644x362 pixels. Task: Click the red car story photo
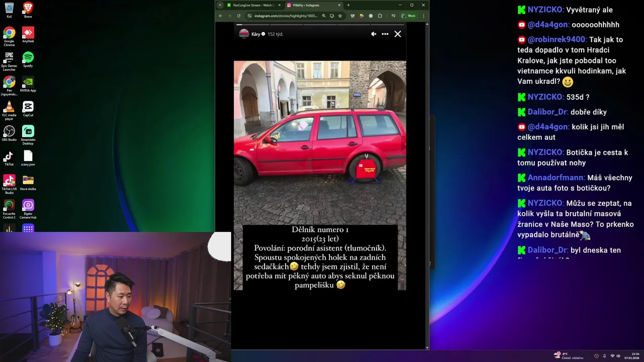pyautogui.click(x=319, y=142)
